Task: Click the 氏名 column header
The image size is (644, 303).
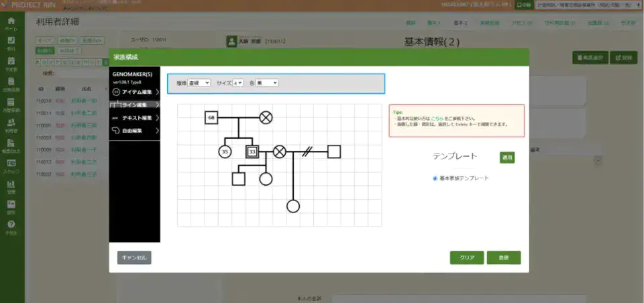Action: click(87, 88)
